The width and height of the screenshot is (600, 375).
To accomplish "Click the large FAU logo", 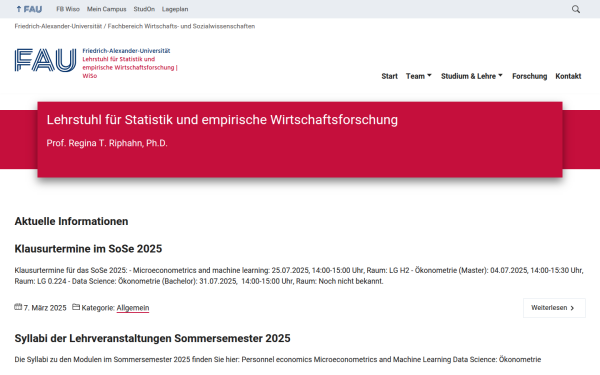I will click(45, 60).
